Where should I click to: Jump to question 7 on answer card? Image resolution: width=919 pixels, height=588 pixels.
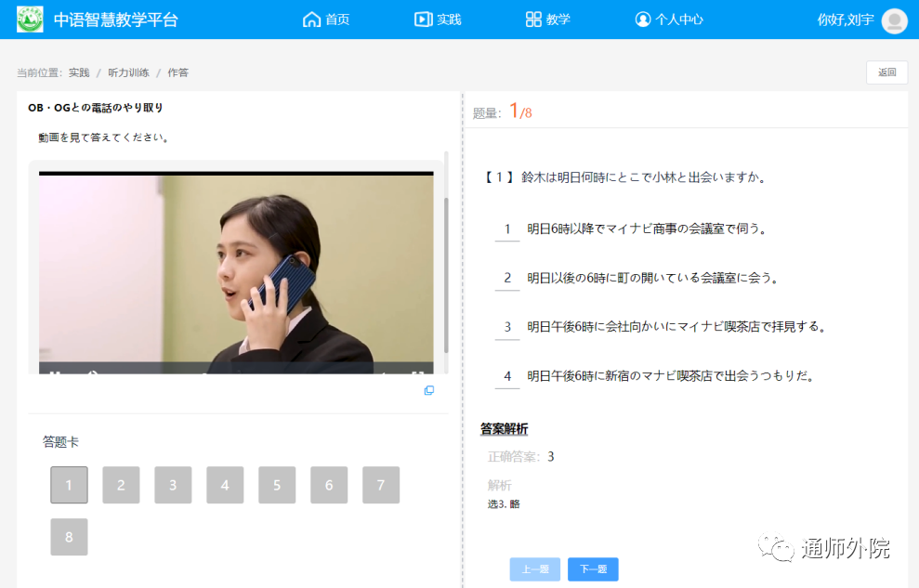pos(381,485)
